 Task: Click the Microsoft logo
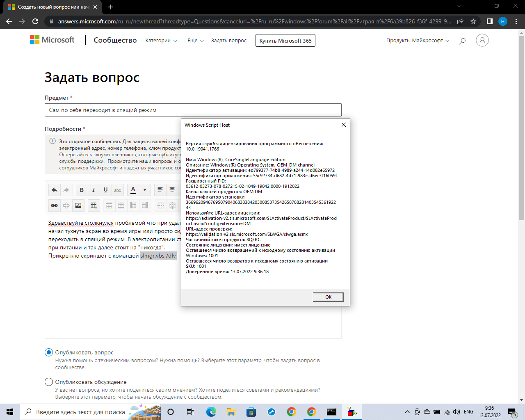click(52, 40)
